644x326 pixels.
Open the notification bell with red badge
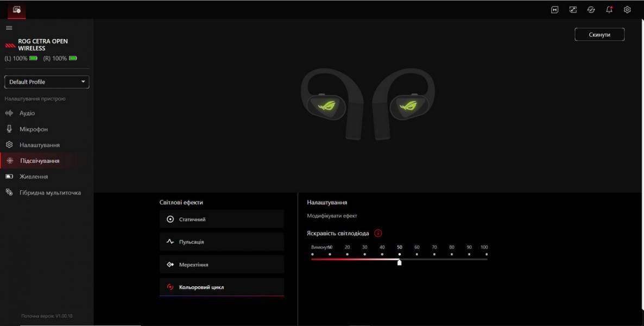click(608, 9)
